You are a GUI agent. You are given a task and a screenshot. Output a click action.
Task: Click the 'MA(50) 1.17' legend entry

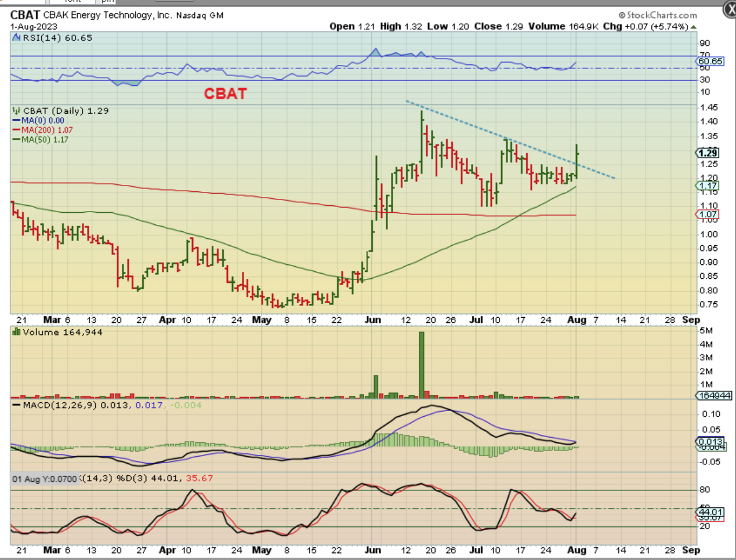[41, 139]
